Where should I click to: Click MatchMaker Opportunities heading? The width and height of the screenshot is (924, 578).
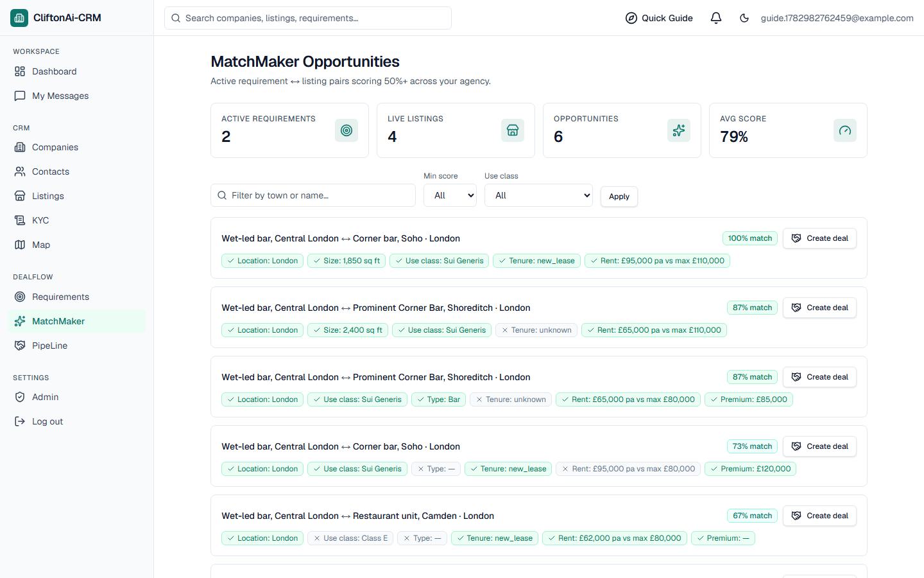click(305, 62)
